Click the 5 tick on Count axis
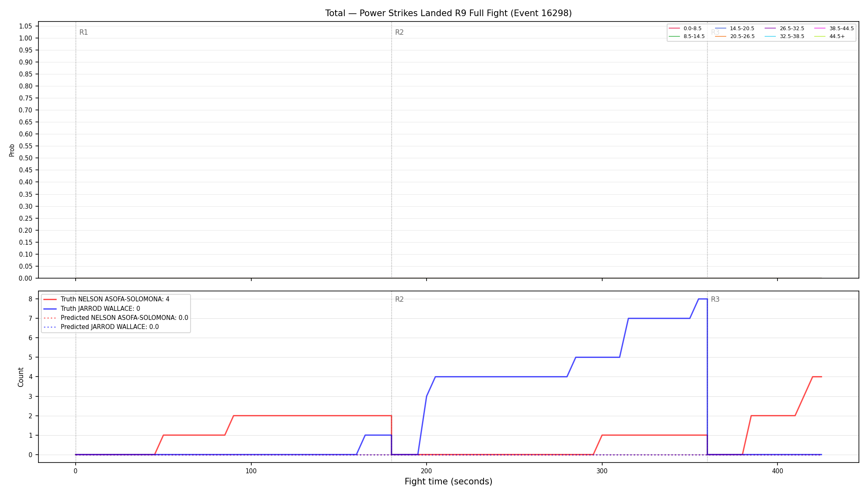868x496 pixels. point(30,357)
